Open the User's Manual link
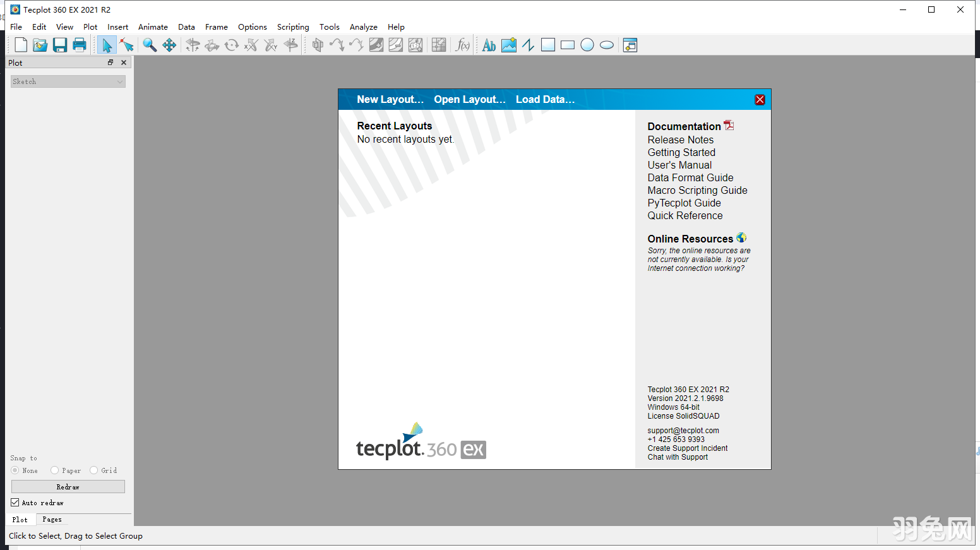The image size is (980, 550). [679, 165]
